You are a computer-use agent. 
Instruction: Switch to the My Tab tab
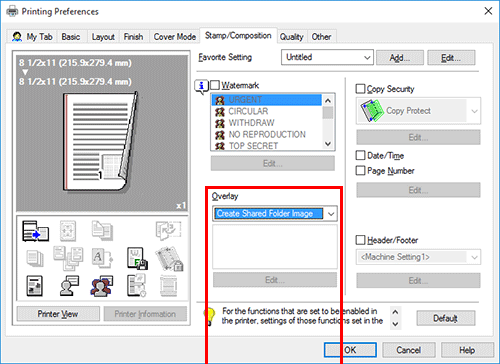33,37
